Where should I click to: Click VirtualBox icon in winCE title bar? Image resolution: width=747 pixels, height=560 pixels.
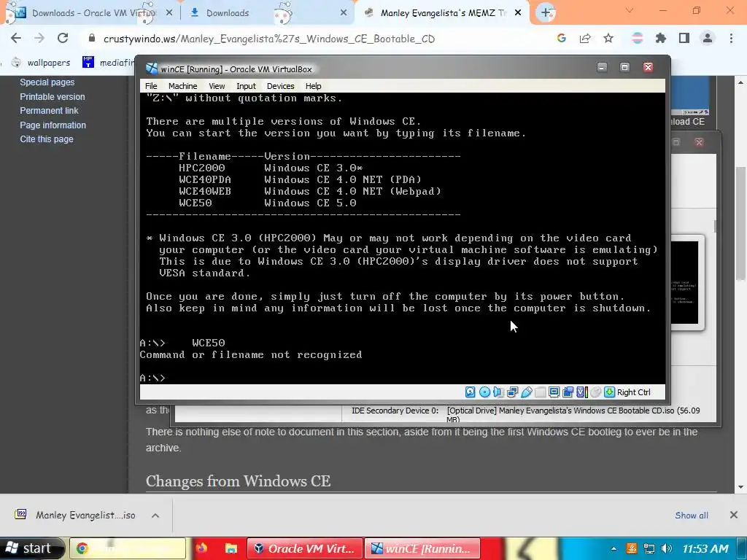coord(152,69)
